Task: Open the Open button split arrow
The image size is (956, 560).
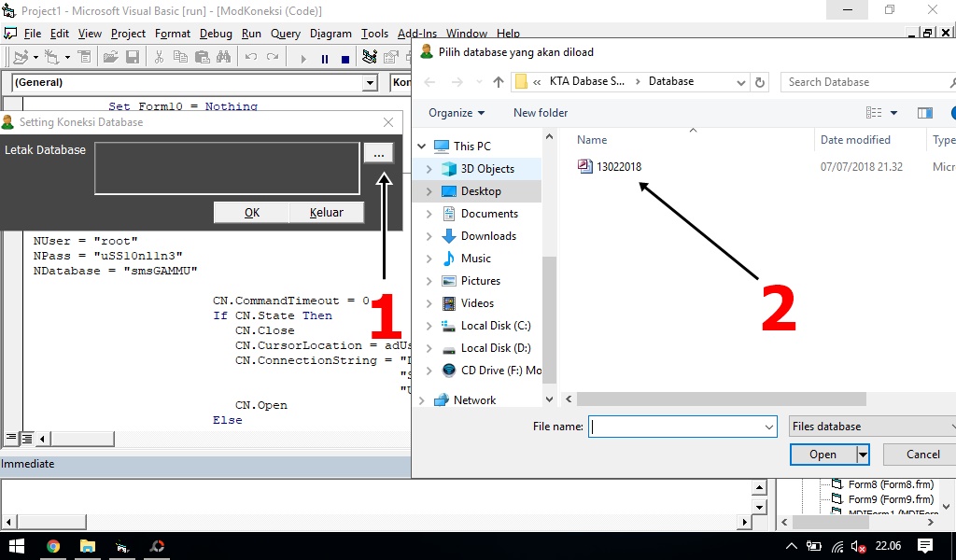Action: click(863, 455)
